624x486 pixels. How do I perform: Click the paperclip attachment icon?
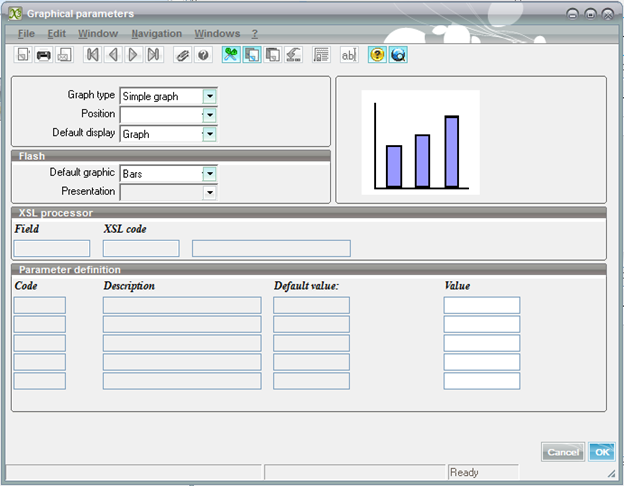click(183, 55)
